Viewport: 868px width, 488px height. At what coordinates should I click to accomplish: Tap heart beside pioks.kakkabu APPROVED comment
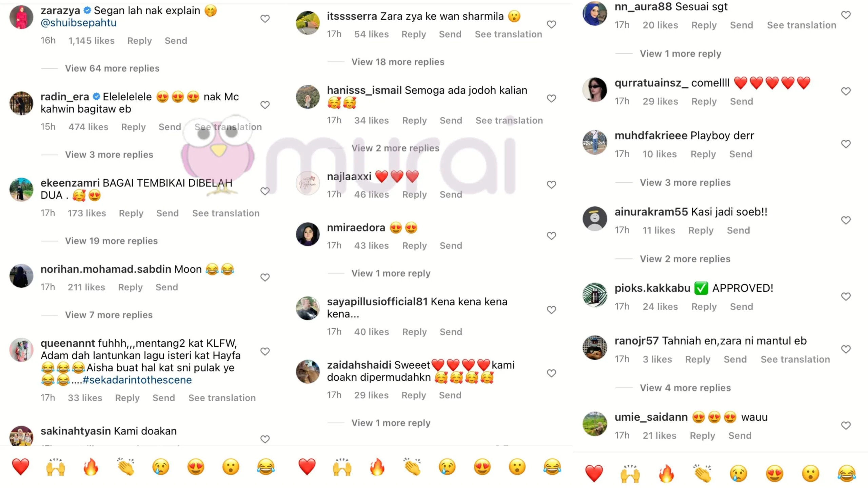click(846, 297)
